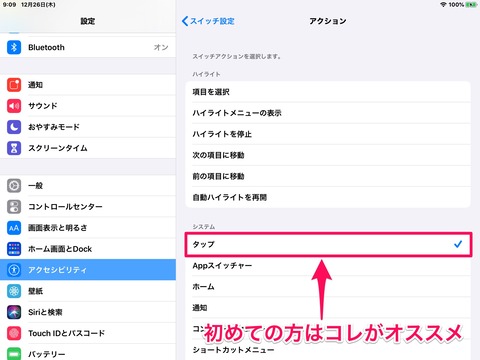Open サウンド settings row
Viewport: 480px width, 360px height.
(88, 106)
